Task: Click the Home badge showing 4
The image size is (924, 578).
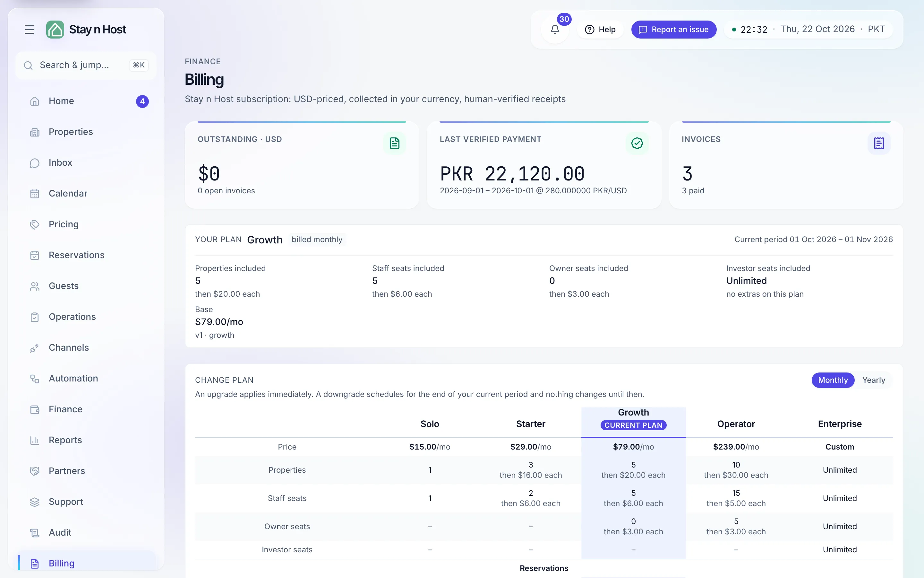Action: point(142,101)
